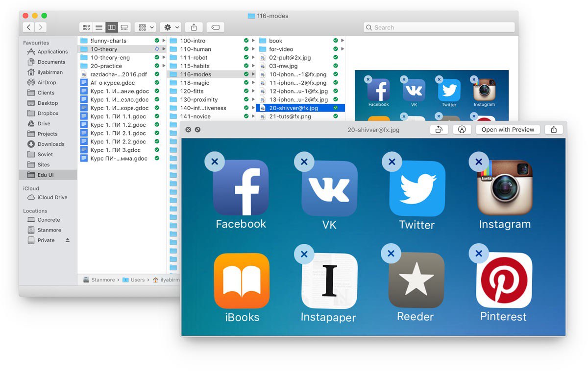This screenshot has height=371, width=588.
Task: Expand the 10-theory-eng folder arrow
Action: click(x=164, y=57)
